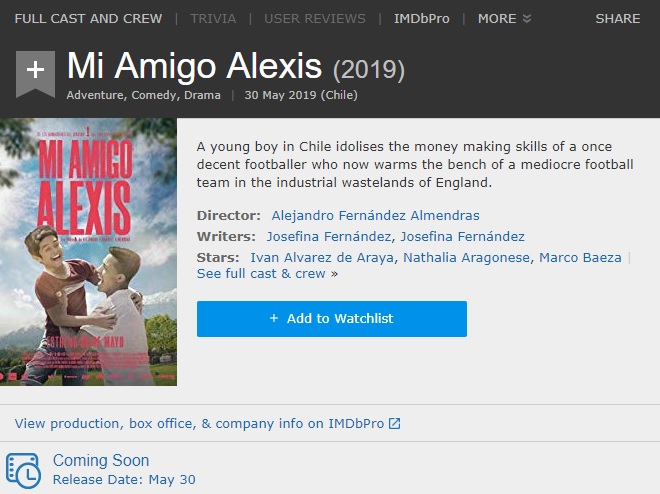Screen dimensions: 660x494
Task: Click the Adventure genre link
Action: coord(95,96)
